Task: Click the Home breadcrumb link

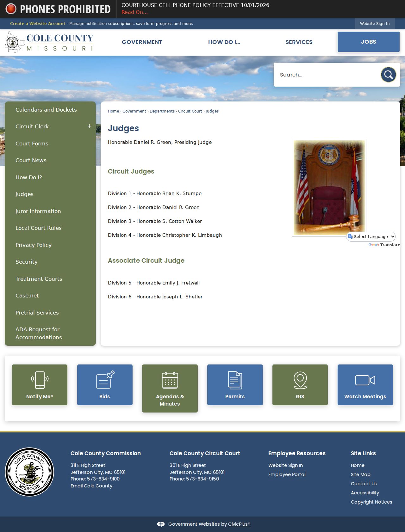Action: [113, 111]
